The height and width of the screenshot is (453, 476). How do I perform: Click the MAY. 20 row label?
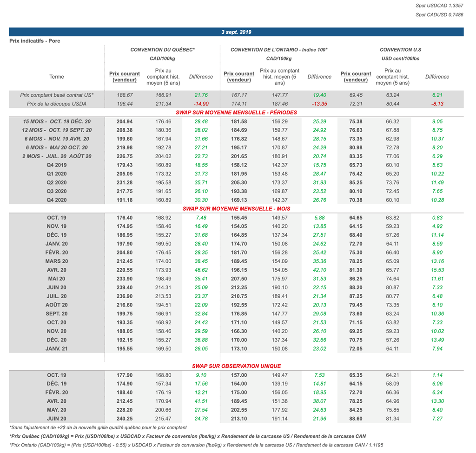click(57, 410)
